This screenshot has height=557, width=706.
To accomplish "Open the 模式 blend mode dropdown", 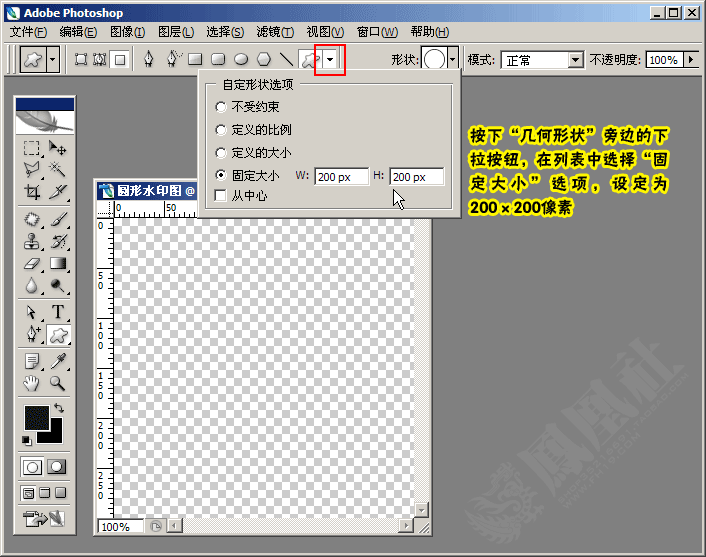I will pyautogui.click(x=575, y=60).
